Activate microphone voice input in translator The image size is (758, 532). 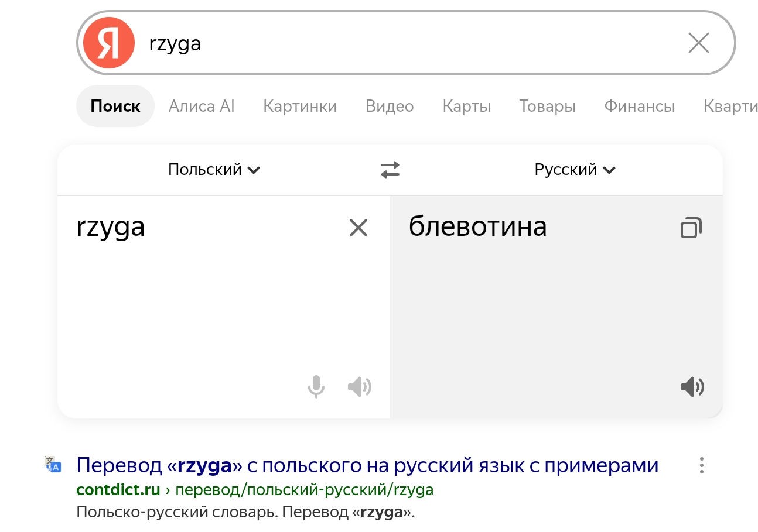316,387
